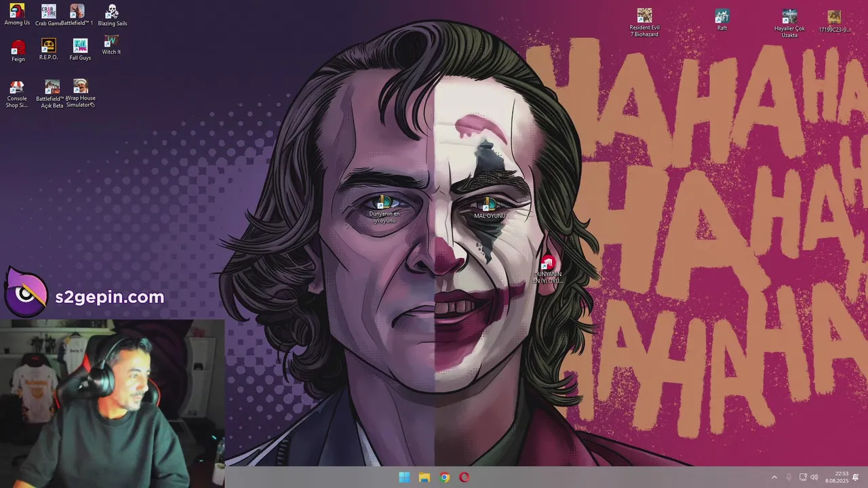This screenshot has width=868, height=488.
Task: Select the Raft desktop icon
Action: coord(722,20)
